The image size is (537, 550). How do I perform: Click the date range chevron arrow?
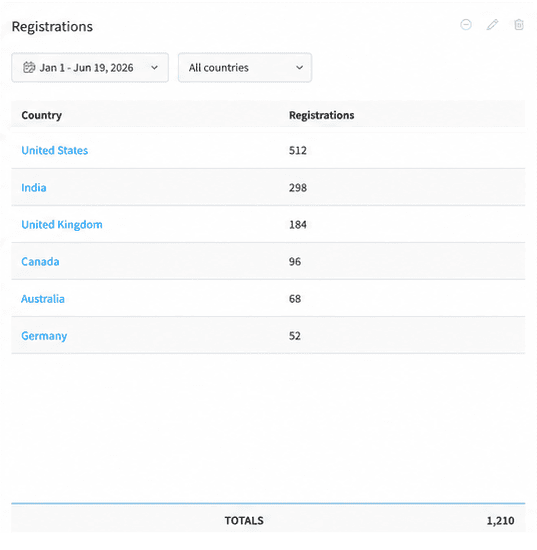154,68
